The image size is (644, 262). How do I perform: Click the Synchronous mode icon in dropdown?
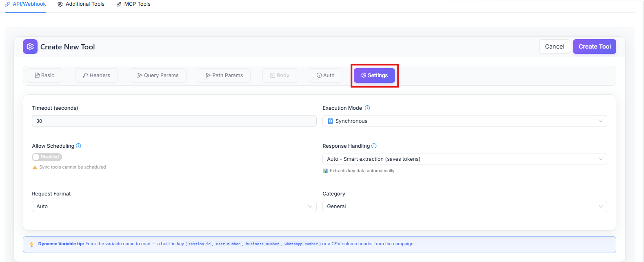tap(331, 121)
